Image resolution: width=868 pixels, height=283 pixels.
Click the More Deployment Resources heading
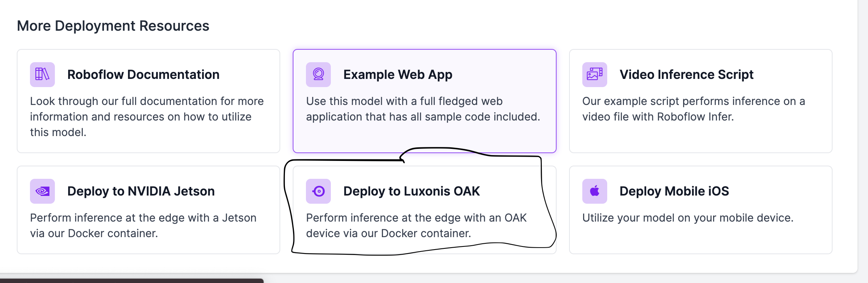113,26
